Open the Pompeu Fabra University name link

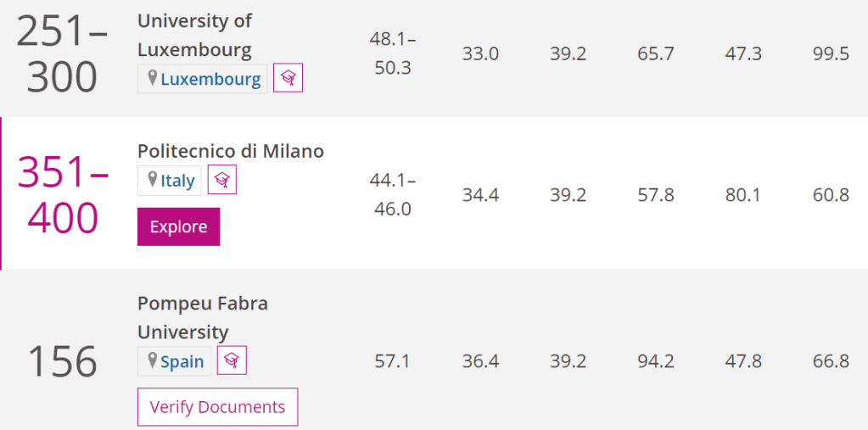click(203, 318)
